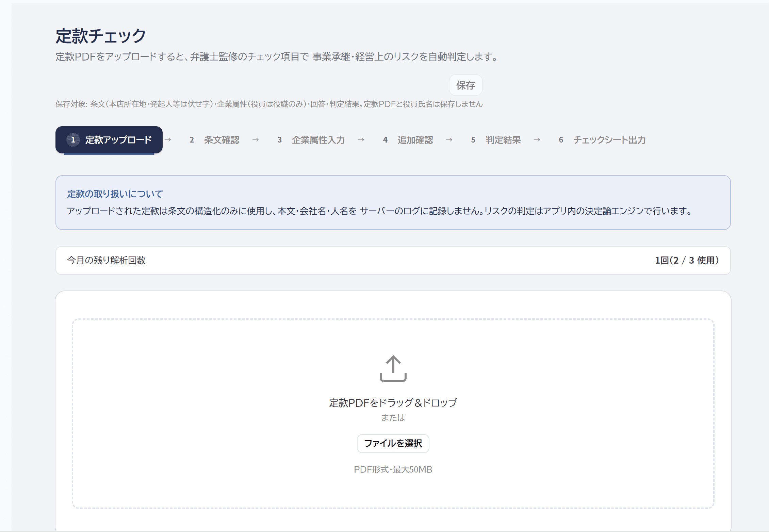This screenshot has width=769, height=532.
Task: Select step 1 定款アップロード tab
Action: [x=109, y=140]
